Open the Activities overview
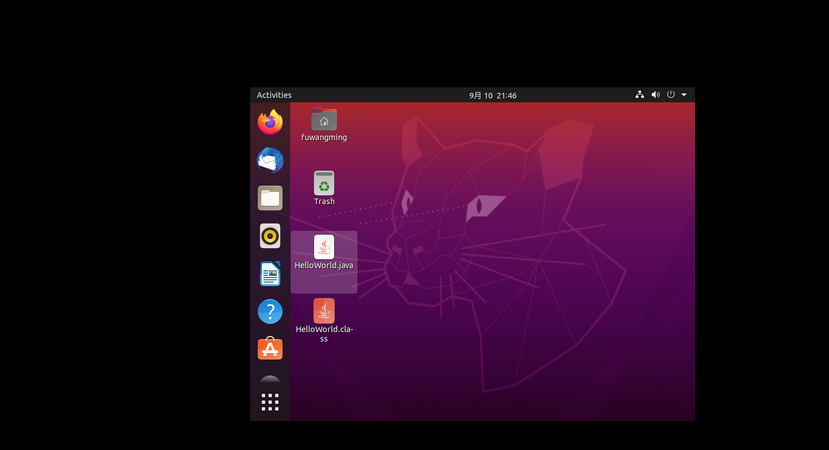Viewport: 829px width, 450px height. 274,95
